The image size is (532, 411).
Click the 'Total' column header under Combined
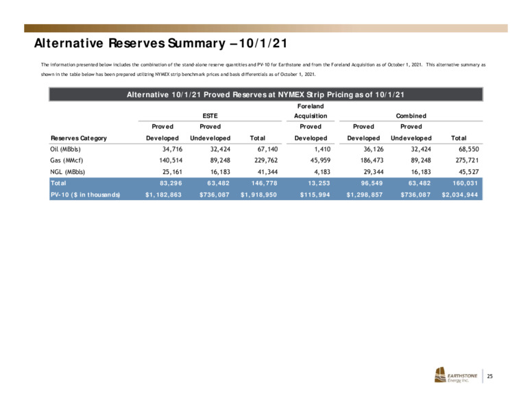pos(459,138)
